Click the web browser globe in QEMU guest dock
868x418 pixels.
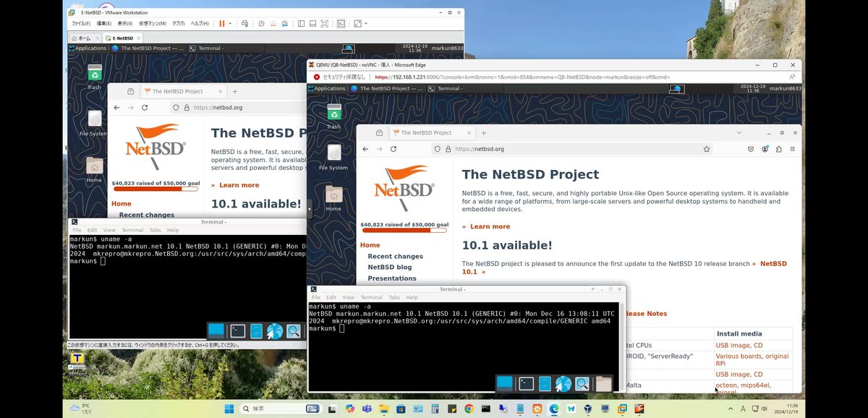(563, 384)
